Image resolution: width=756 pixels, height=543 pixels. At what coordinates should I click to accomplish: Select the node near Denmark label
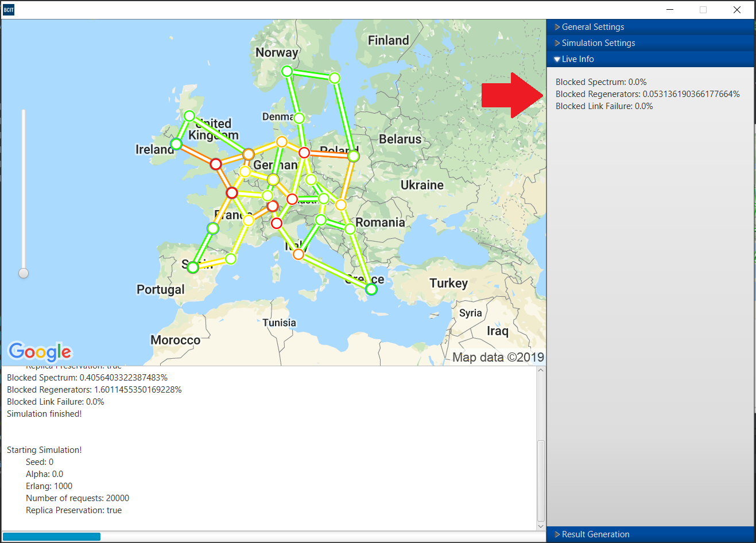pyautogui.click(x=299, y=118)
